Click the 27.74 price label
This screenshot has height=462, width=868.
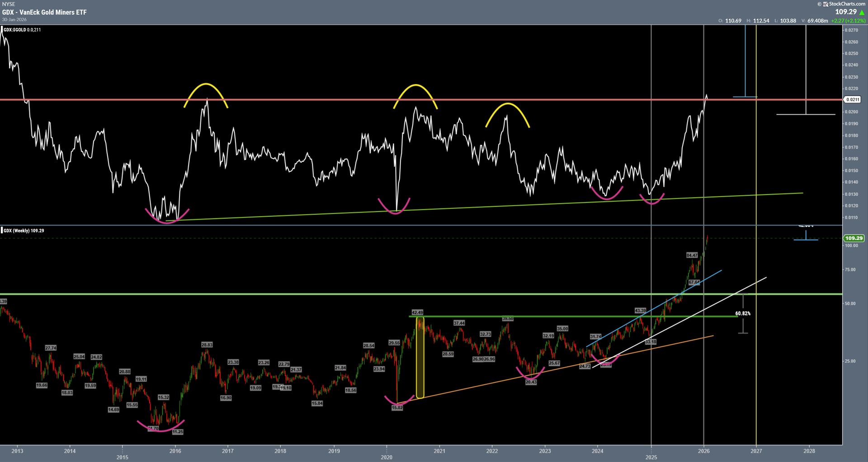(51, 348)
